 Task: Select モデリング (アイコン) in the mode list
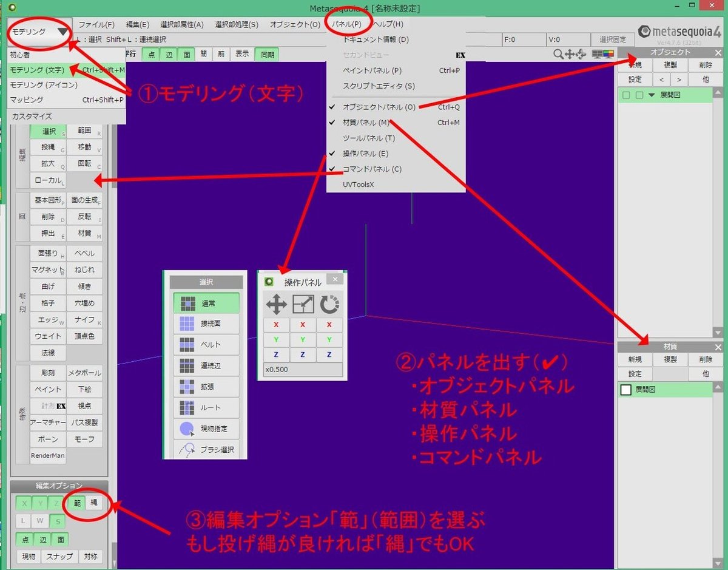[67, 85]
